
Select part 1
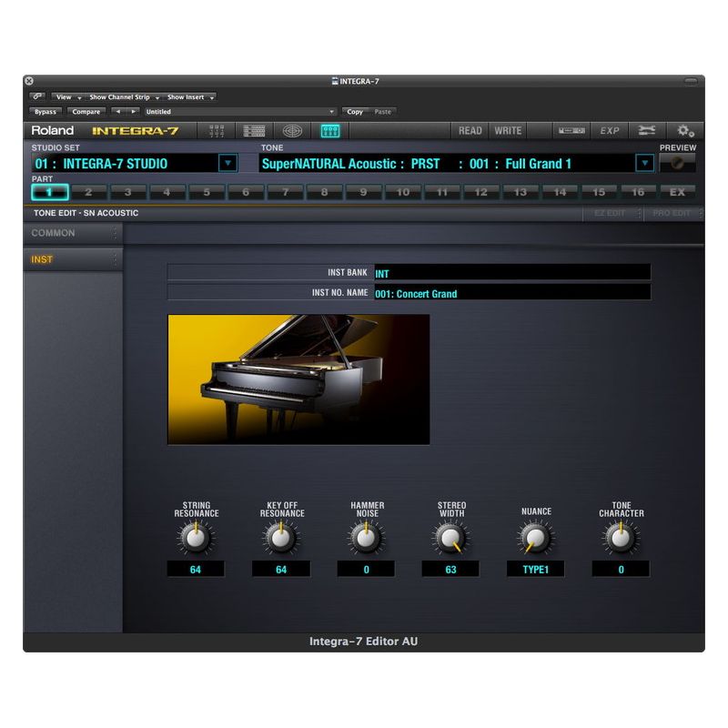click(50, 192)
